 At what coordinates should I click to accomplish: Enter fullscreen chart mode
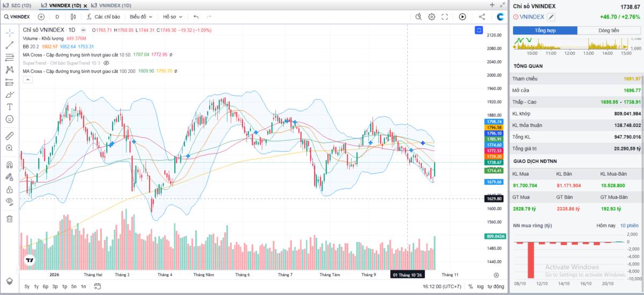pos(444,17)
